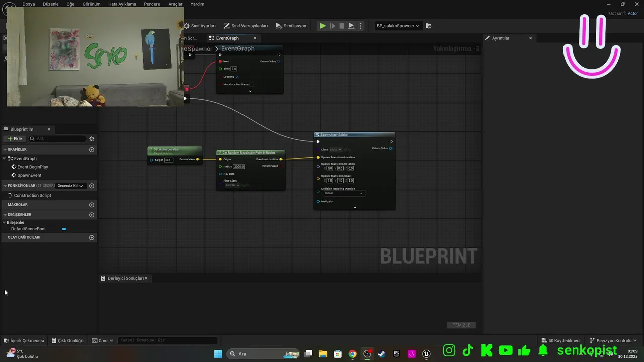Open the Pencere menu
Image resolution: width=644 pixels, height=362 pixels.
[x=152, y=4]
